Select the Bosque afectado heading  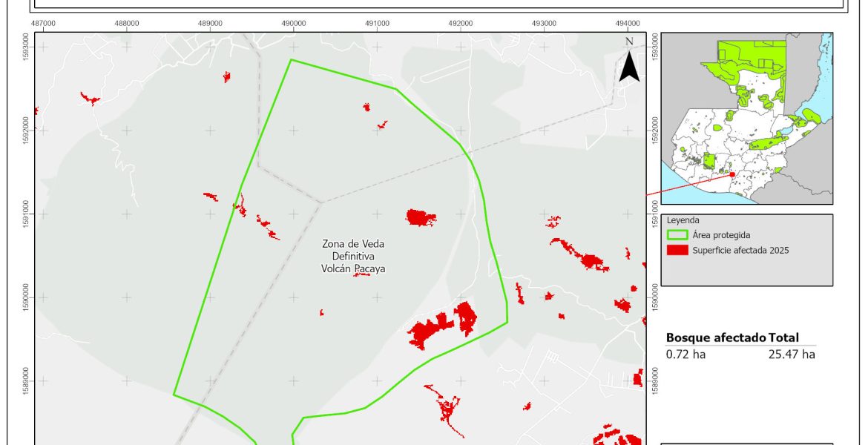pyautogui.click(x=716, y=337)
